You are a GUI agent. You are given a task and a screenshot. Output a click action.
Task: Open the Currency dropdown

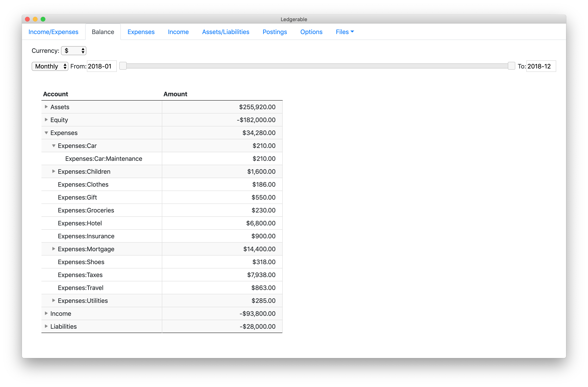point(74,51)
